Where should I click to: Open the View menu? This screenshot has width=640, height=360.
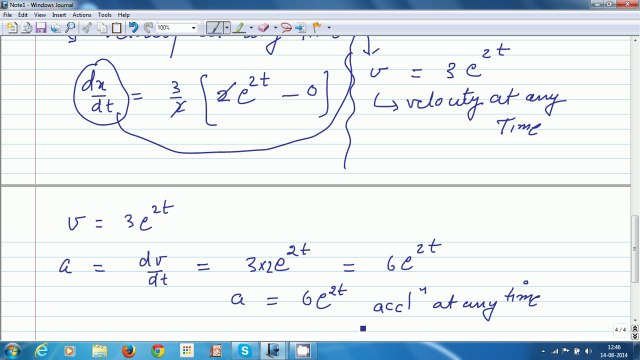(x=40, y=15)
